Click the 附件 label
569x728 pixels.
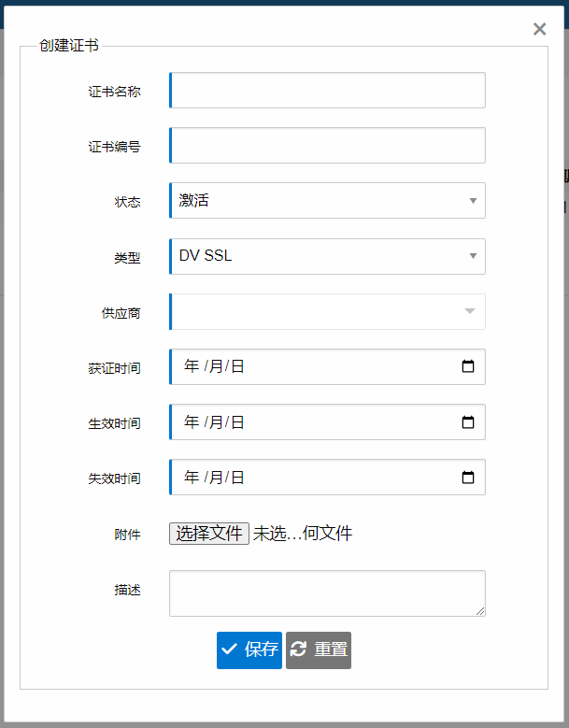pyautogui.click(x=127, y=535)
